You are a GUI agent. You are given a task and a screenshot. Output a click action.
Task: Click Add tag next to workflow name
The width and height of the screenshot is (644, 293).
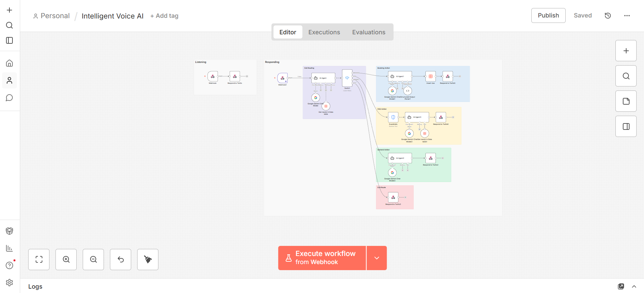click(x=164, y=16)
